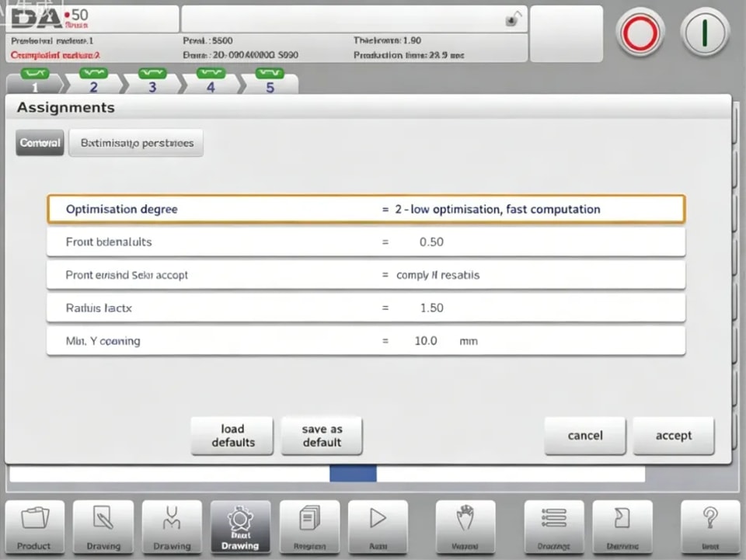The height and width of the screenshot is (560, 746).
Task: Click the 'Thickness: 1.90' header text
Action: tap(387, 40)
